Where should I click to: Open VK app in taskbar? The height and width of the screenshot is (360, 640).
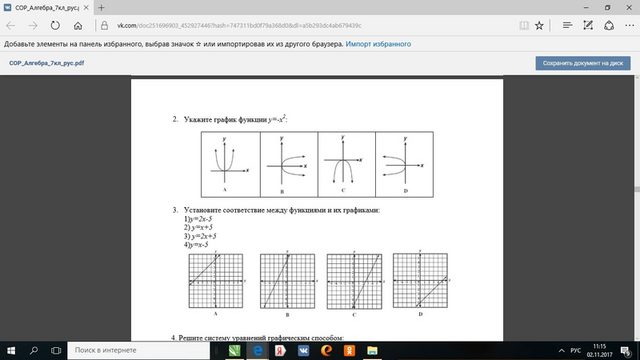(303, 351)
